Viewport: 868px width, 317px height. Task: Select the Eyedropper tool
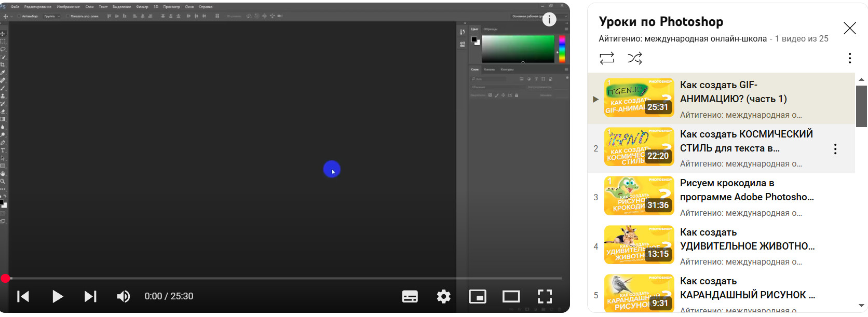(x=3, y=72)
